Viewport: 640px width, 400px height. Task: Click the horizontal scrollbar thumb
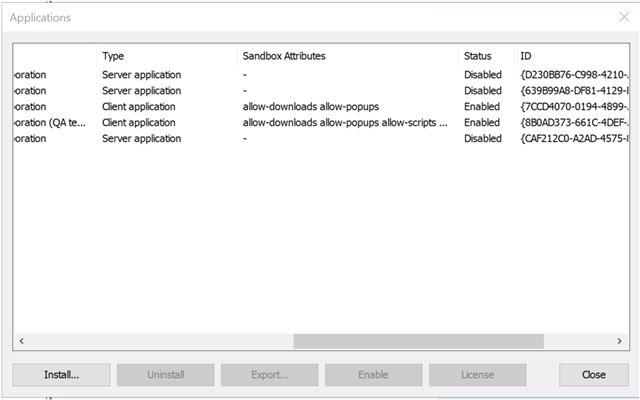click(x=418, y=341)
